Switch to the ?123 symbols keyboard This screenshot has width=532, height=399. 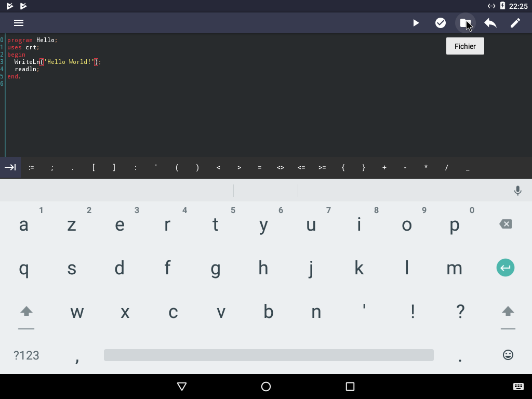coord(26,355)
